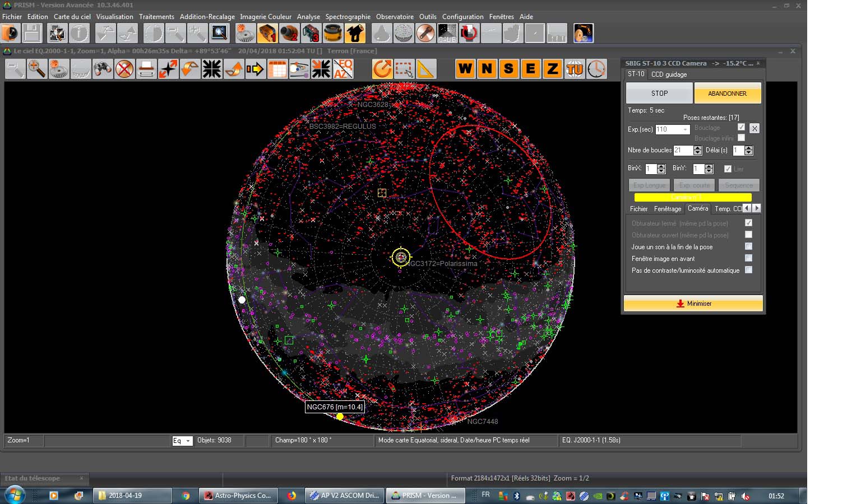Image resolution: width=861 pixels, height=504 pixels.
Task: Click the EQ/AZ coordinate mode icon
Action: (343, 69)
